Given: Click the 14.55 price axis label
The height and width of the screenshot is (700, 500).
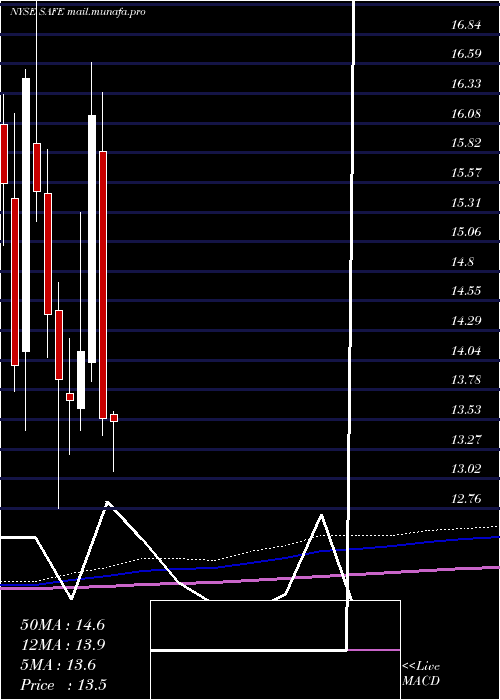Looking at the screenshot, I should click(x=466, y=292).
